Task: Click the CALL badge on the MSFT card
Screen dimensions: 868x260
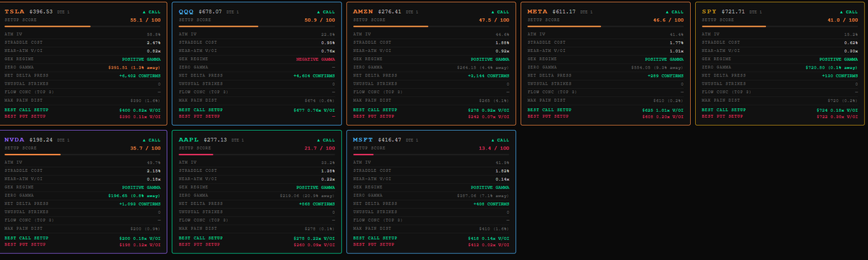Action: coord(501,139)
